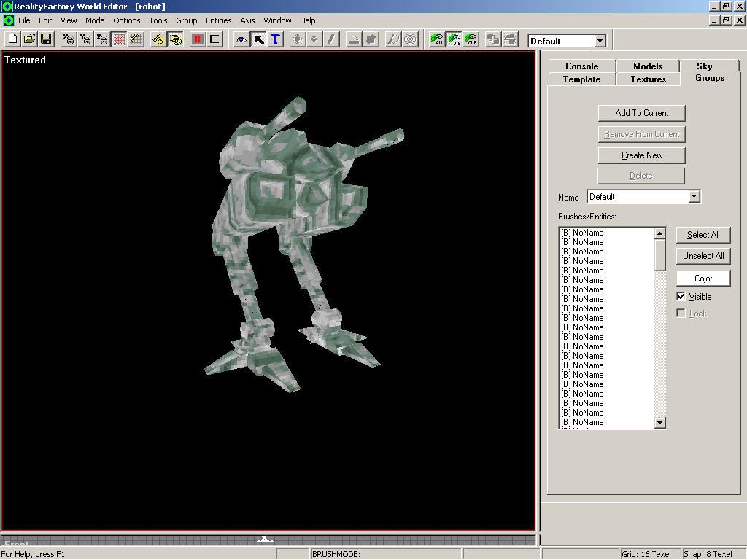This screenshot has height=560, width=747.
Task: Open the Entities menu
Action: pyautogui.click(x=218, y=20)
